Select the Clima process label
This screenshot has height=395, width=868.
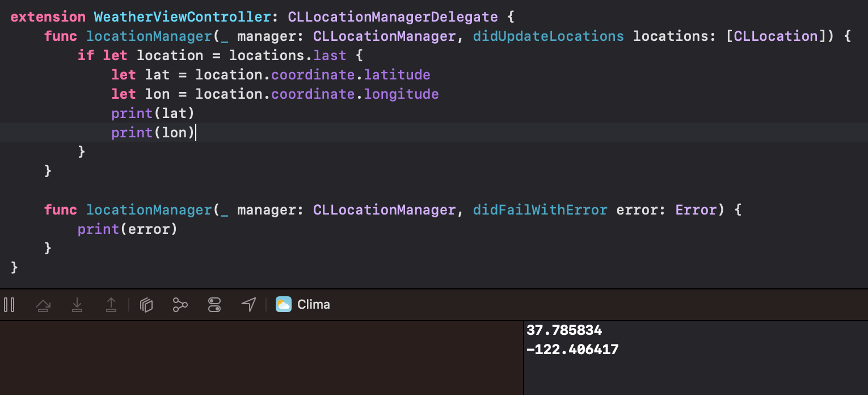[314, 305]
